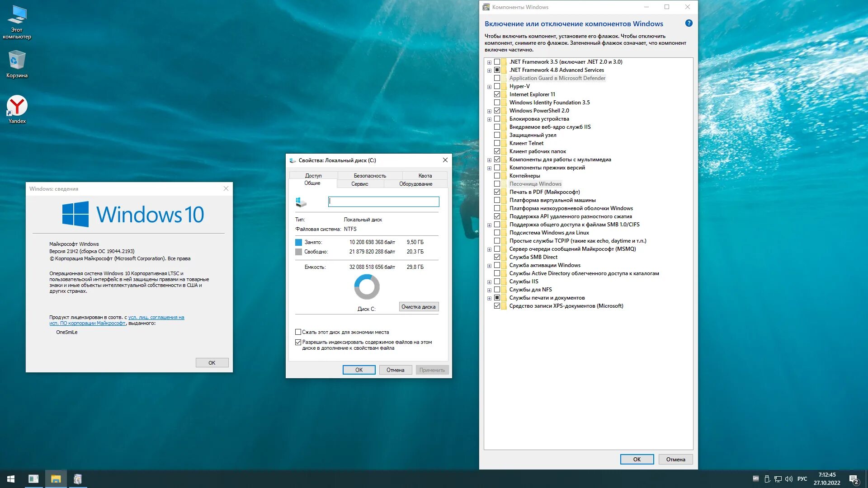Click the OK button in disk properties
The image size is (868, 488).
[359, 370]
